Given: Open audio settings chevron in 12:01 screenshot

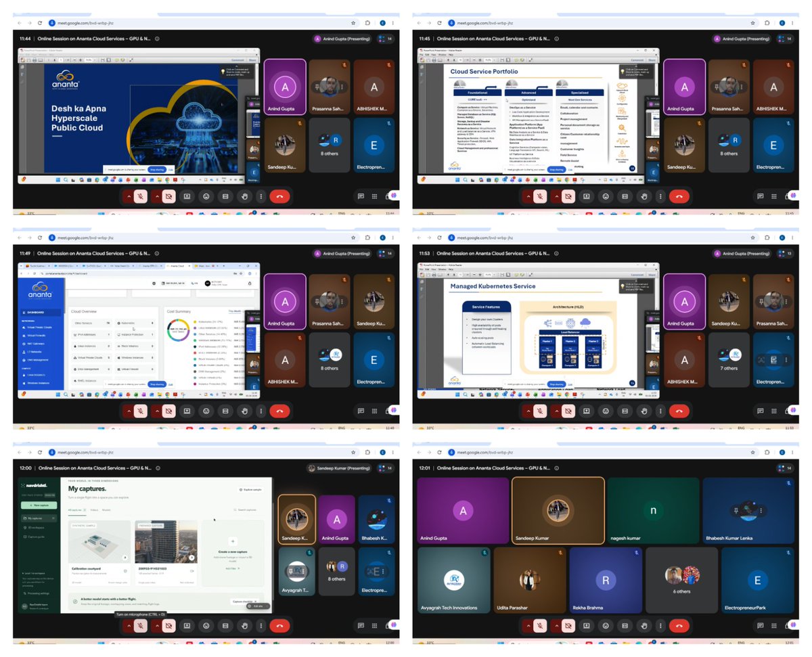Looking at the screenshot, I should coord(527,627).
